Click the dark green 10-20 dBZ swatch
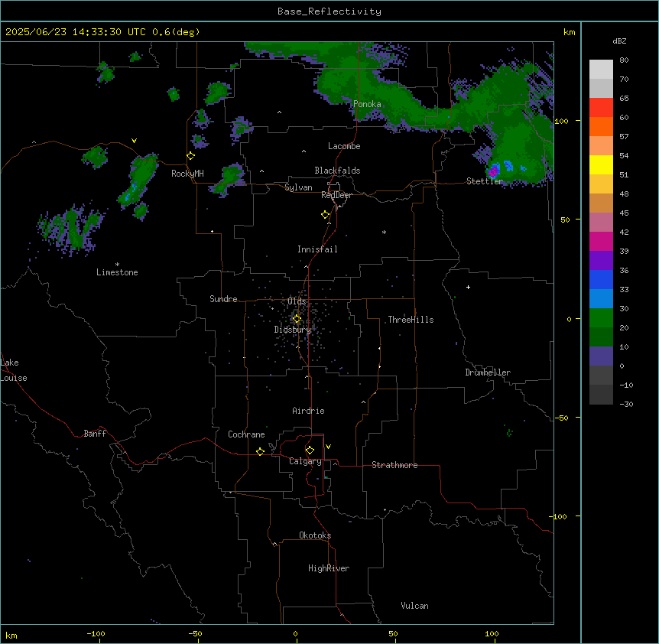 [601, 337]
